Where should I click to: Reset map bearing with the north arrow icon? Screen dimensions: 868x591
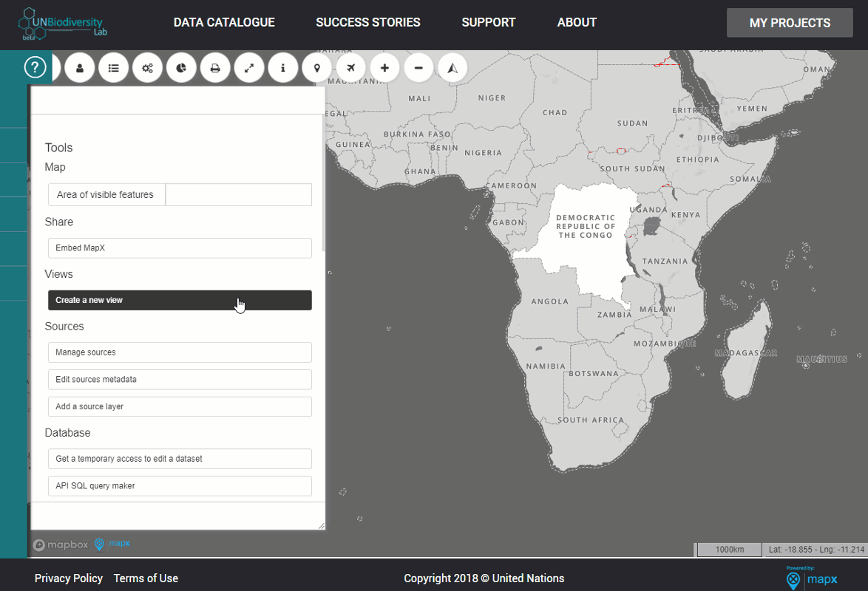click(452, 68)
